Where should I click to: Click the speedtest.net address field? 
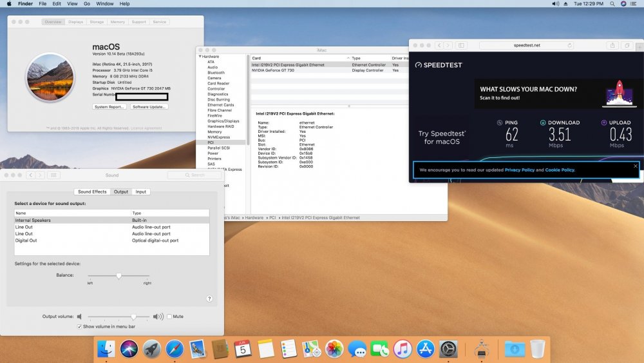pos(527,45)
